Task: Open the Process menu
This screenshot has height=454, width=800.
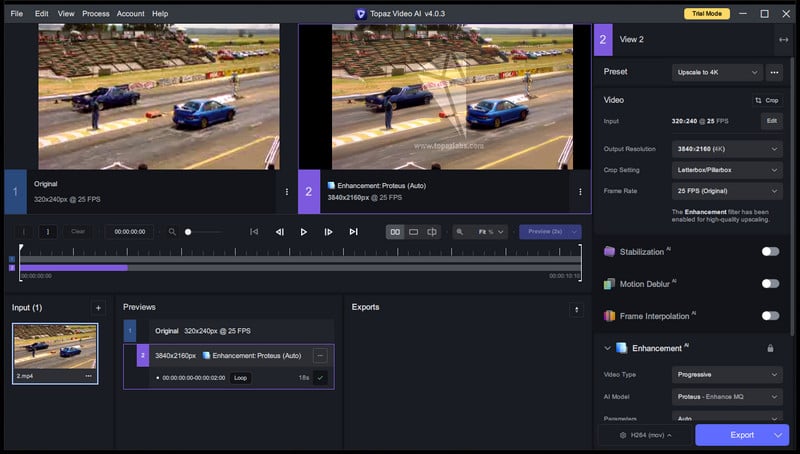Action: [x=96, y=14]
